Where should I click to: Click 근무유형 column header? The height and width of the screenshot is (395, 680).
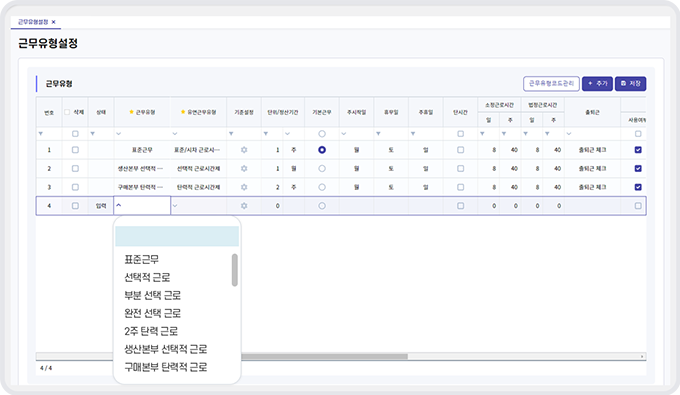(x=142, y=112)
